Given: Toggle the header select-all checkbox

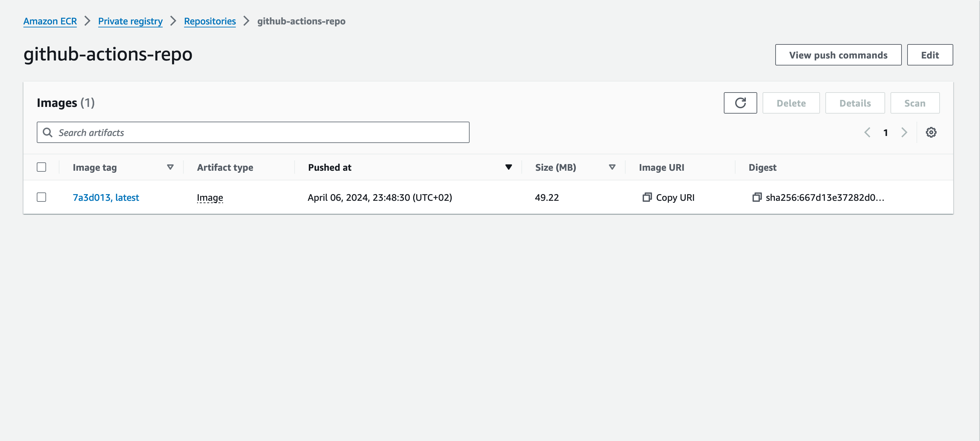Looking at the screenshot, I should coord(41,167).
